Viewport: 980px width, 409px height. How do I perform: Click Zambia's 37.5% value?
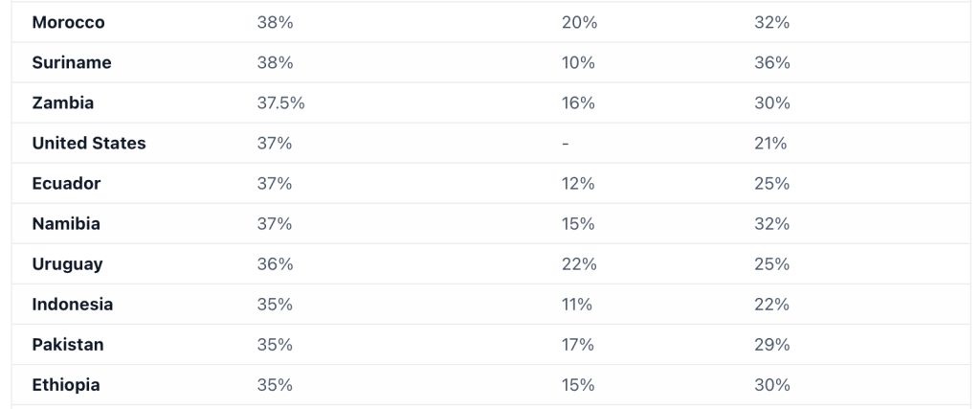coord(280,102)
